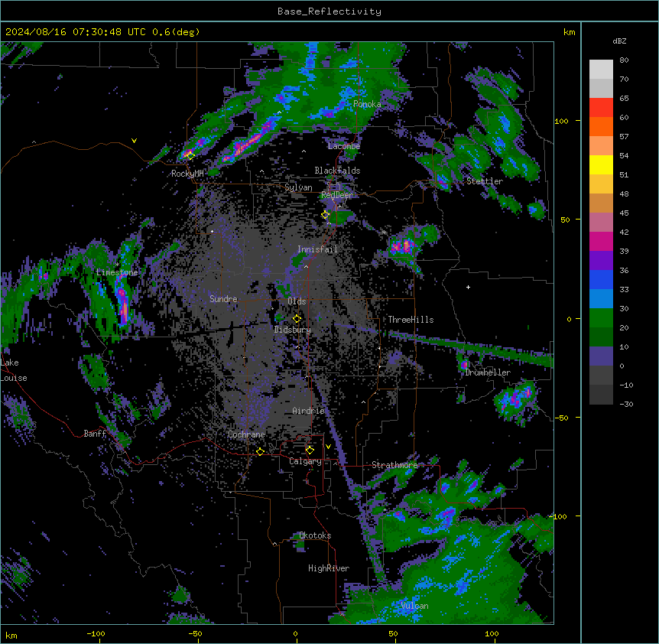Viewport: 659px width, 644px height.
Task: Pick the red swatch in dBZ legend
Action: pos(601,108)
